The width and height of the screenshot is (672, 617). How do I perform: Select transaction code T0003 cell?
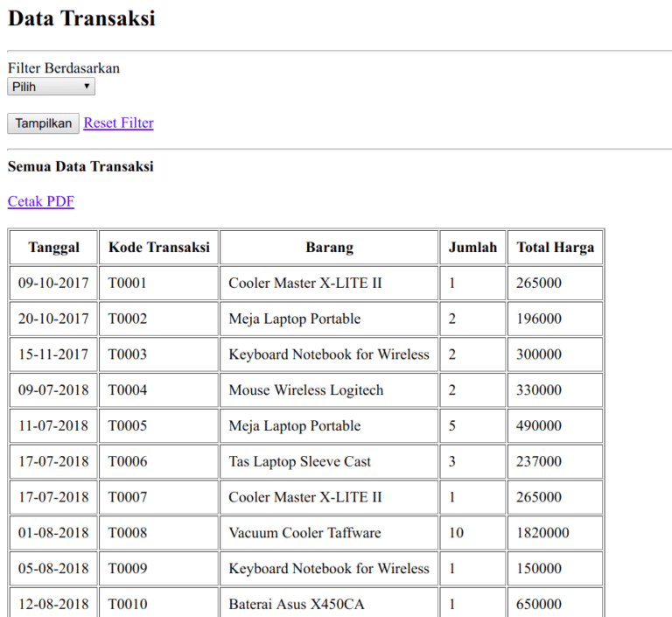[x=158, y=354]
